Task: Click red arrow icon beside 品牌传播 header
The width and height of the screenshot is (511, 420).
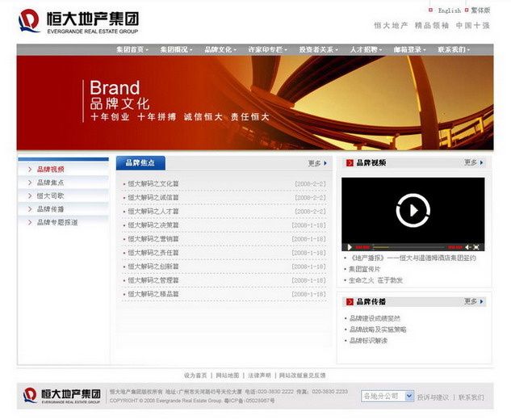Action: 350,302
